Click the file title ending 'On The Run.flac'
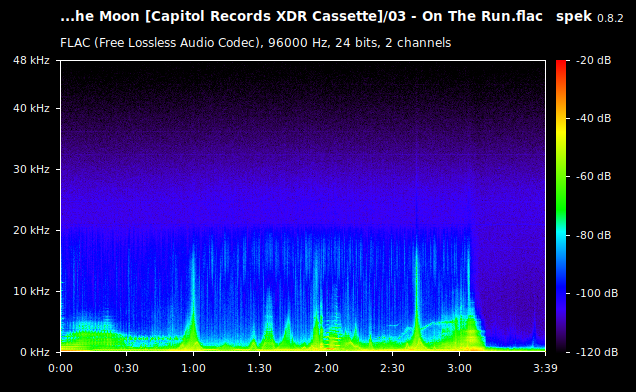 point(301,17)
